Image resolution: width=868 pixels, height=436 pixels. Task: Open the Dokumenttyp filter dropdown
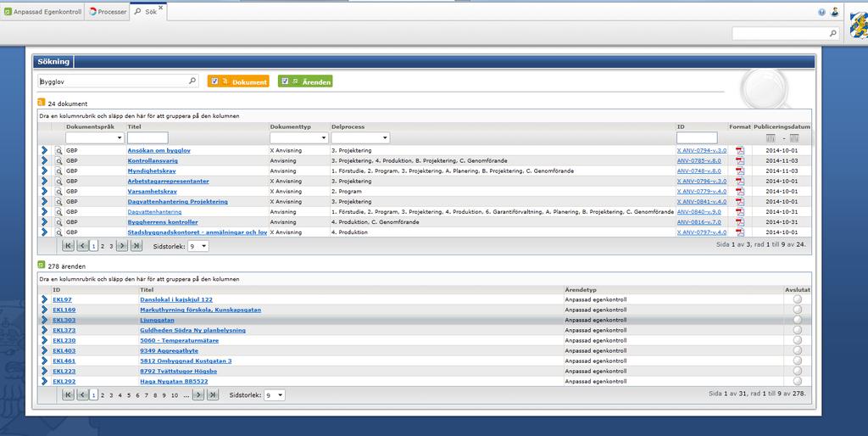click(x=299, y=138)
